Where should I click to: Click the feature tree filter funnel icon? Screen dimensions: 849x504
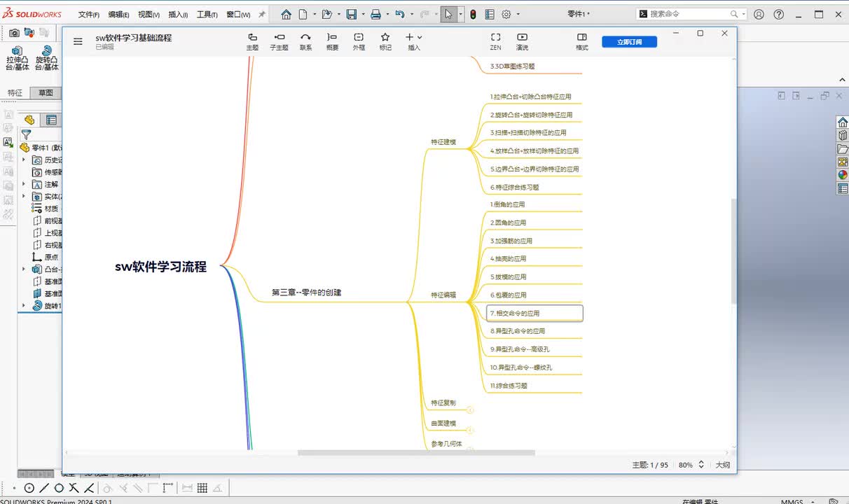click(x=26, y=134)
